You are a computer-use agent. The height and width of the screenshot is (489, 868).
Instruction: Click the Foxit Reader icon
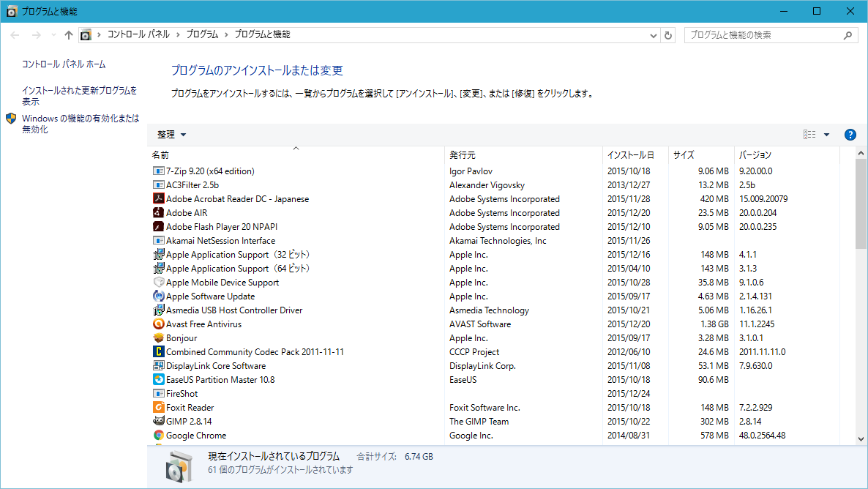(x=159, y=407)
